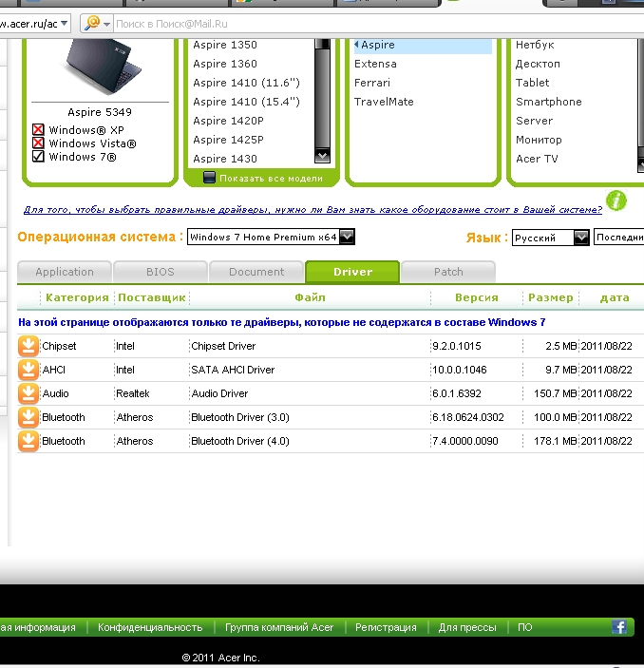
Task: Select the Нетбук category
Action: pos(535,45)
